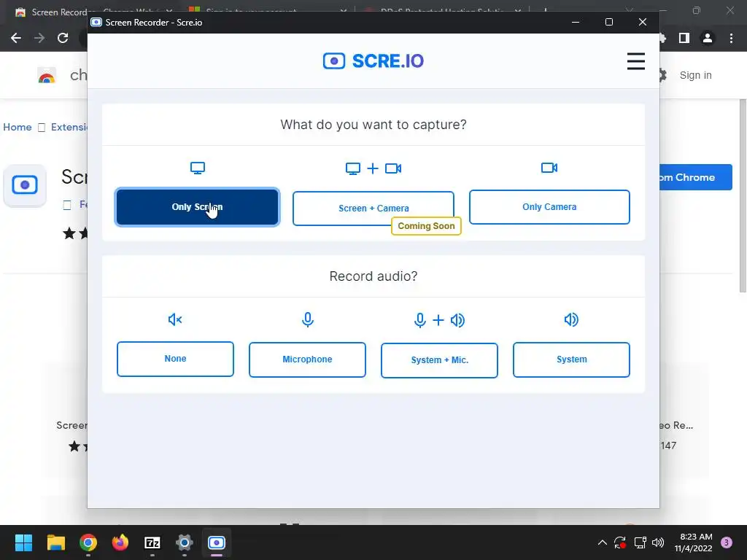The height and width of the screenshot is (560, 747).
Task: Click the Chrome Web Store rainbow logo
Action: pyautogui.click(x=47, y=76)
